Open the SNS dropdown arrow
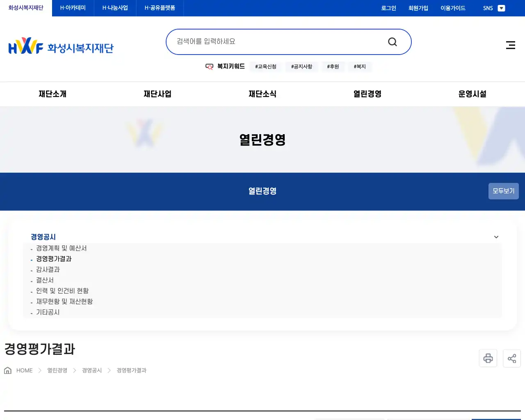525x420 pixels. click(x=501, y=8)
